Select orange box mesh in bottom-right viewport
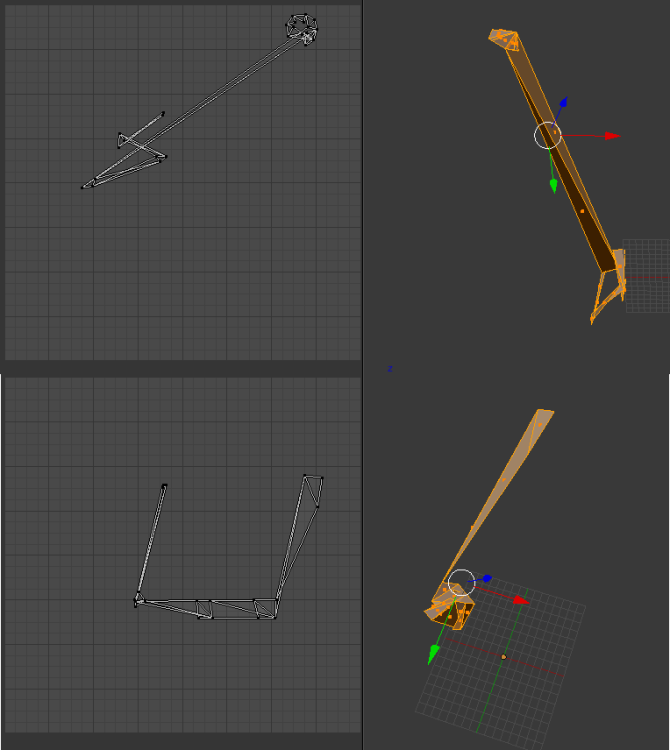 pyautogui.click(x=450, y=607)
